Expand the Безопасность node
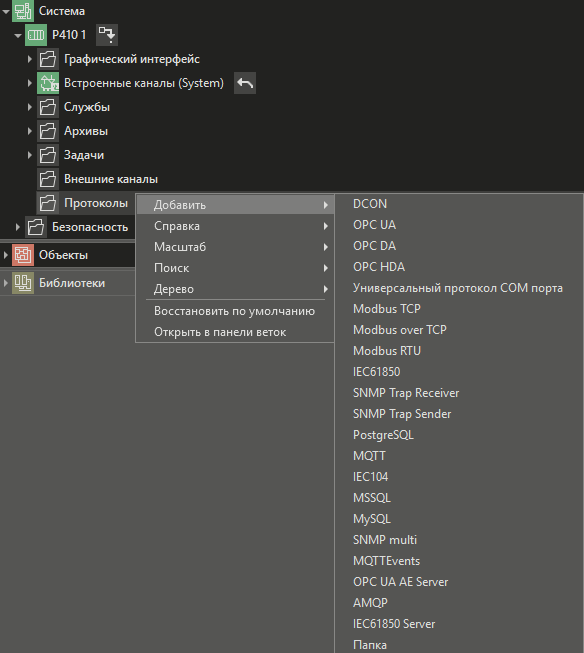The height and width of the screenshot is (653, 584). (17, 227)
